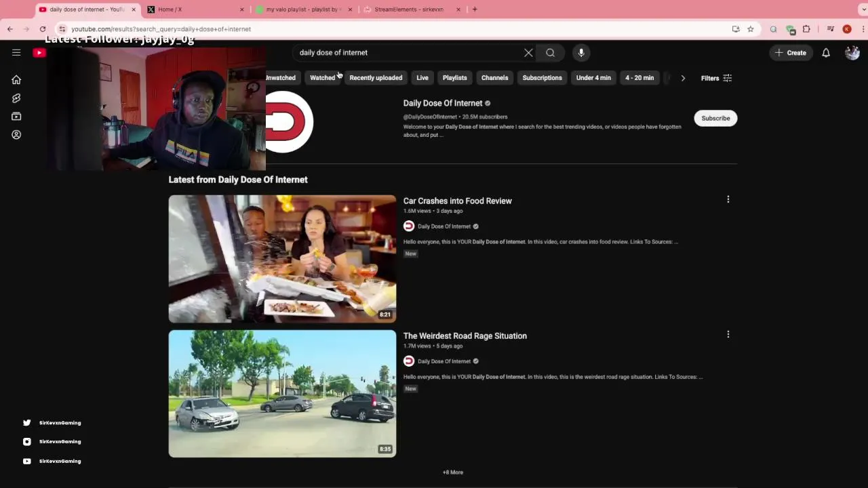The height and width of the screenshot is (488, 868).
Task: Subscribe to Daily Dose Of Internet
Action: point(715,118)
